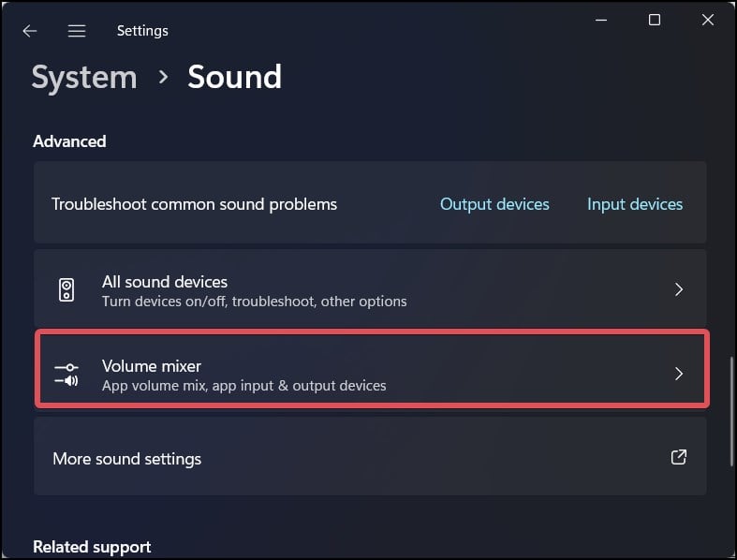Open More sound settings row

pos(370,457)
